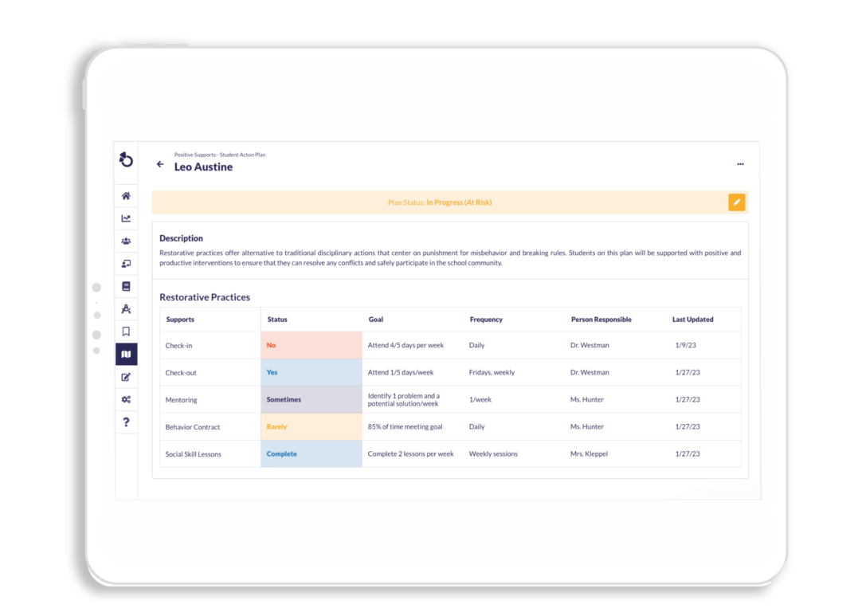Screen dimensions: 862x616
Task: Select the Check-out support row label
Action: coord(181,373)
